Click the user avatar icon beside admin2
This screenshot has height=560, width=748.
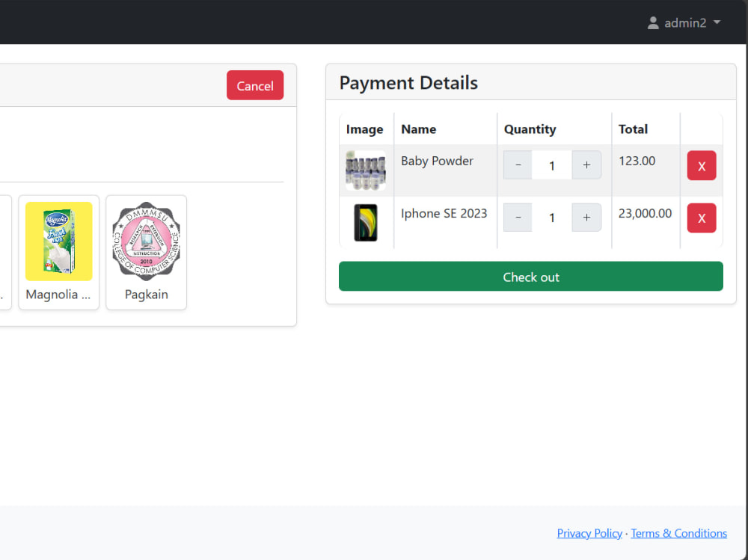pos(653,22)
